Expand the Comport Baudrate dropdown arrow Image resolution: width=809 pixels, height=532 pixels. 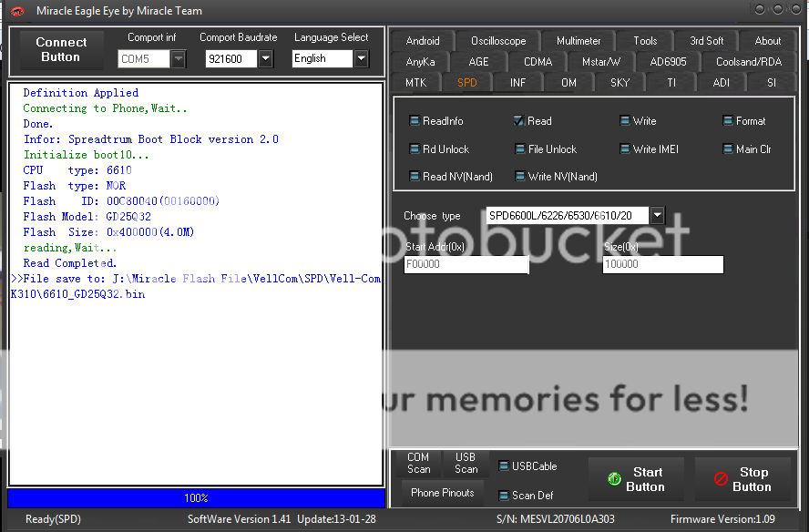click(265, 59)
